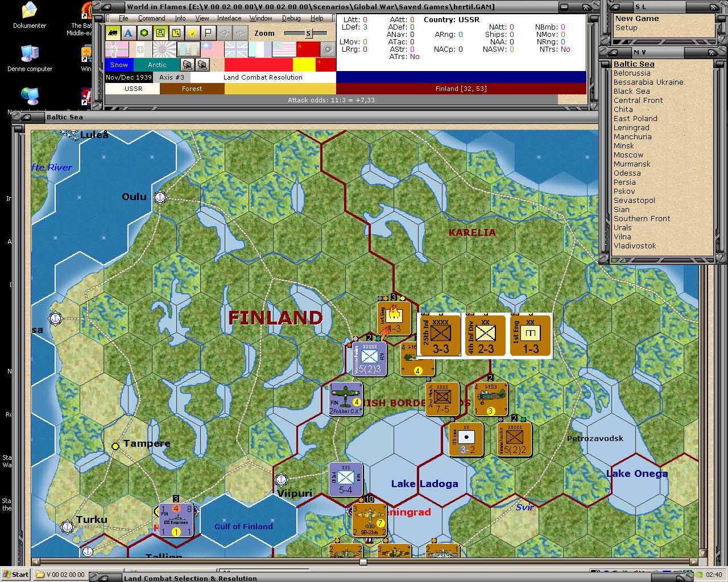Select Central Front in the map list
728x582 pixels.
(638, 101)
